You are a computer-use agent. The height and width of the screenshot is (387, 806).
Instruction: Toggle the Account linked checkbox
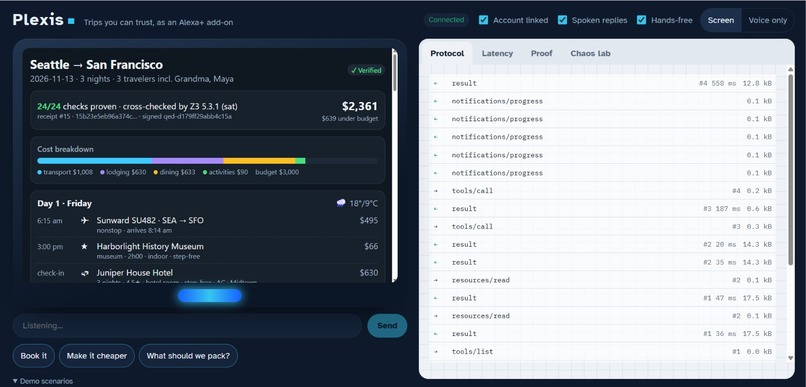point(483,20)
